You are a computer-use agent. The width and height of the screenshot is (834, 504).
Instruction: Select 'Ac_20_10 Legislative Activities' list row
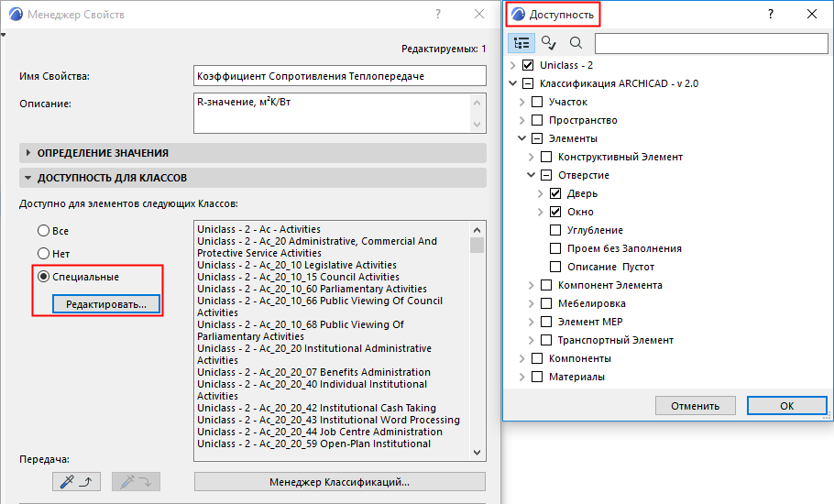pos(297,265)
